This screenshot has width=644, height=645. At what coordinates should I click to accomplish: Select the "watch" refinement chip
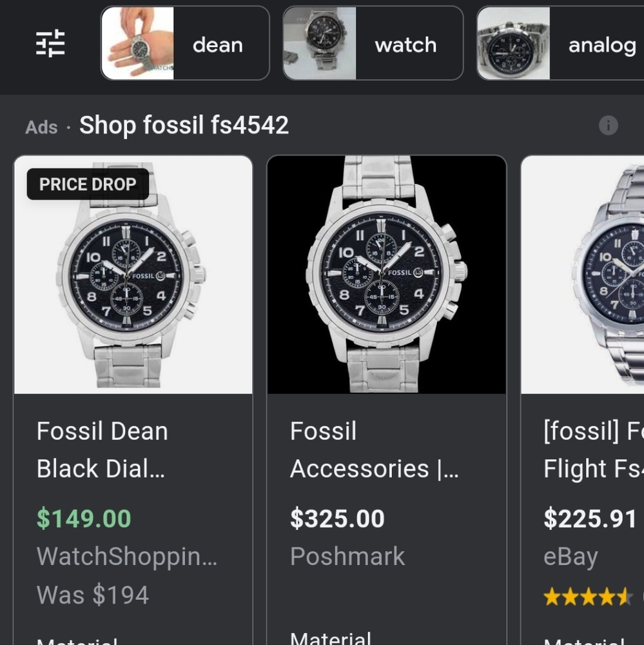click(x=405, y=45)
